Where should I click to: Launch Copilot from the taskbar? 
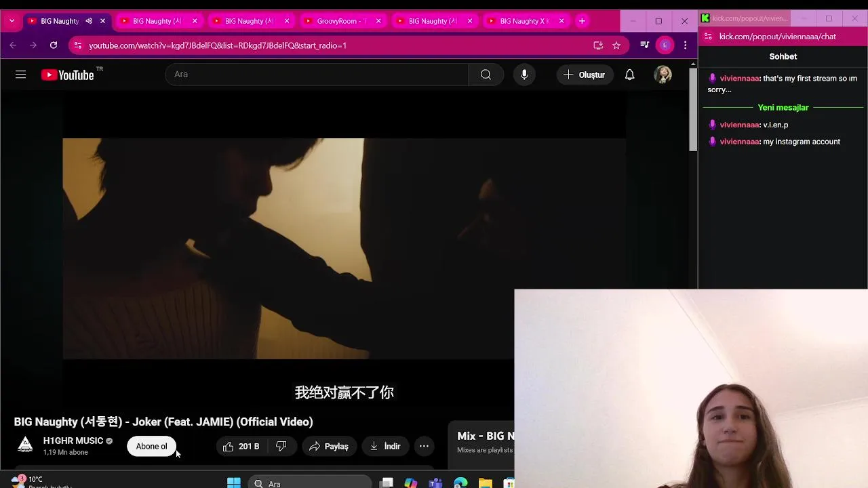pyautogui.click(x=411, y=483)
